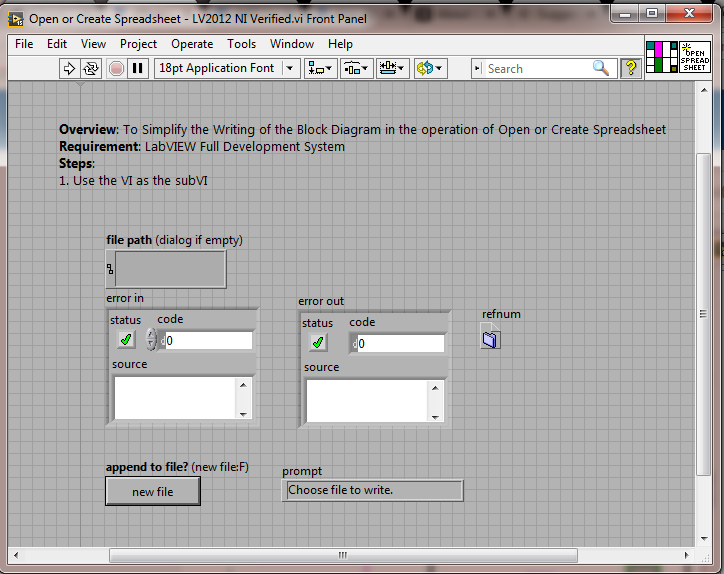The image size is (724, 574).
Task: Click the connector pane pattern icon
Action: (661, 57)
